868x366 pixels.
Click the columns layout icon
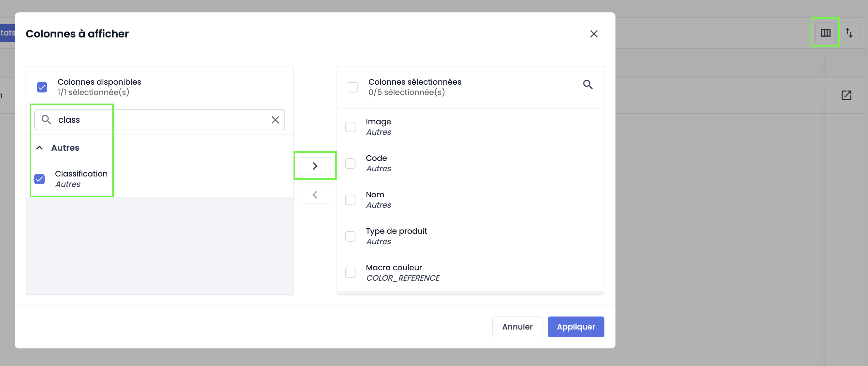[825, 33]
